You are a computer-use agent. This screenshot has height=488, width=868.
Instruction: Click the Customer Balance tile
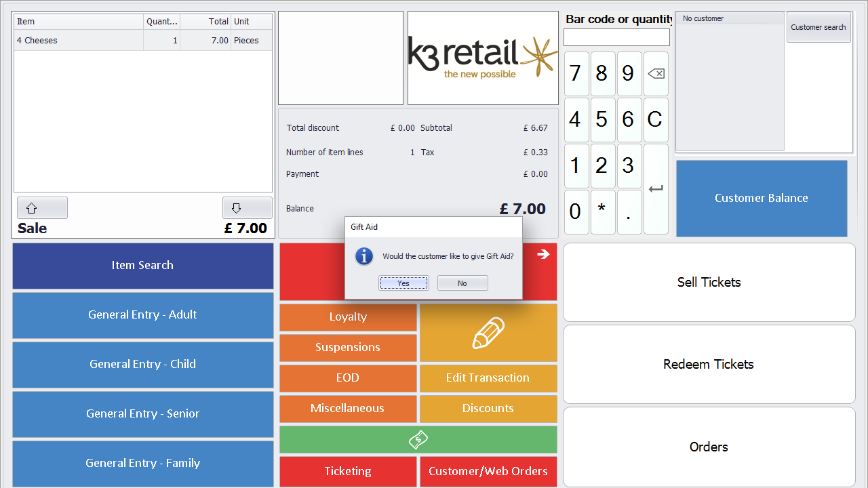(x=761, y=199)
